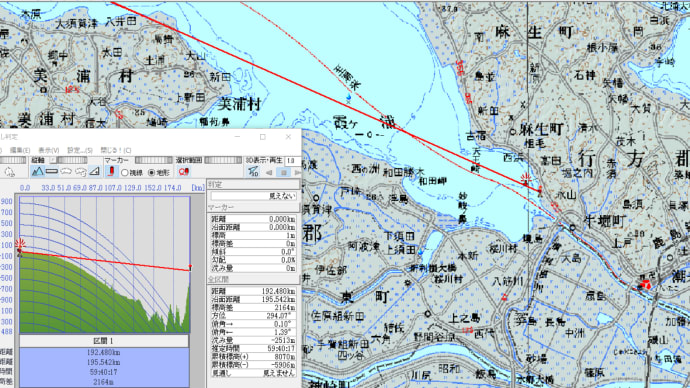The width and height of the screenshot is (690, 388).
Task: Toggle the red marker pin tool
Action: (111, 172)
